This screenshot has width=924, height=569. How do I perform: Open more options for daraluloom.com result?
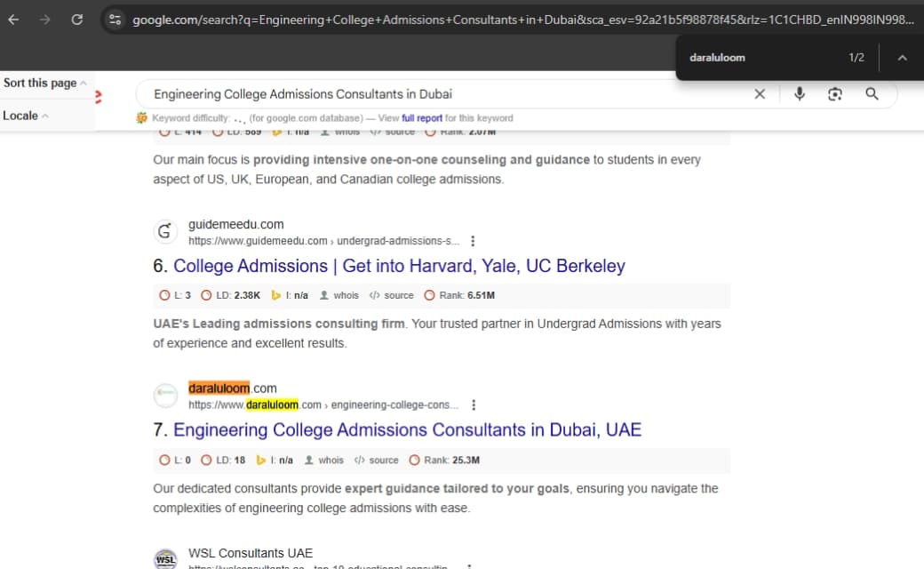click(x=473, y=405)
